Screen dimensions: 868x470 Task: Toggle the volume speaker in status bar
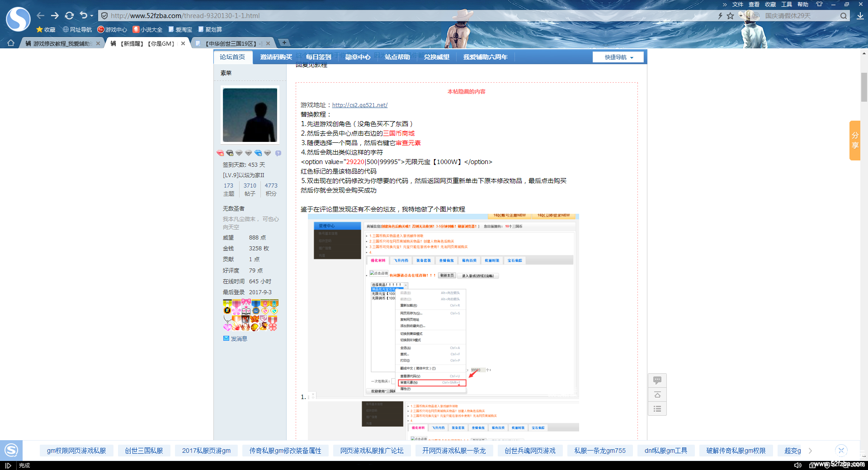[798, 465]
